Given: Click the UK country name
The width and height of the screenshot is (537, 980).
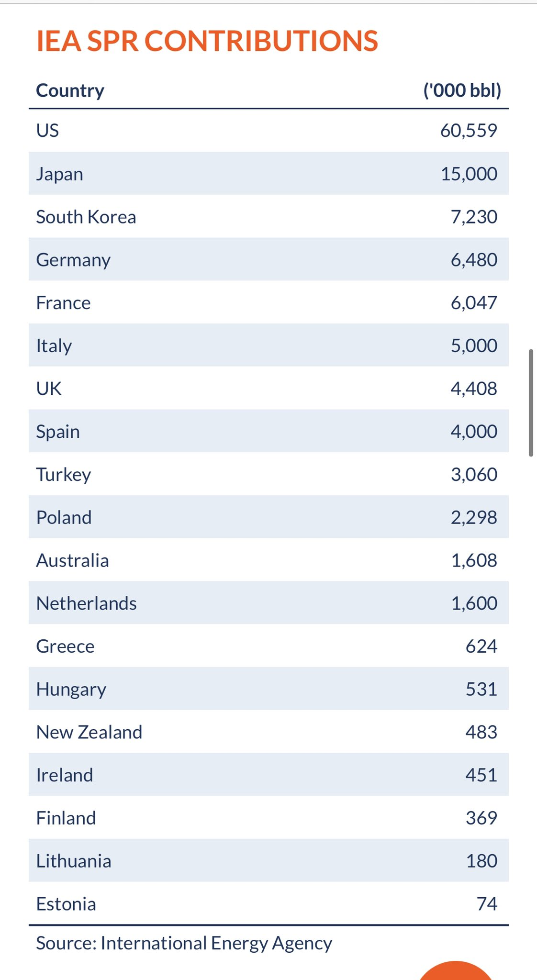Looking at the screenshot, I should click(49, 389).
